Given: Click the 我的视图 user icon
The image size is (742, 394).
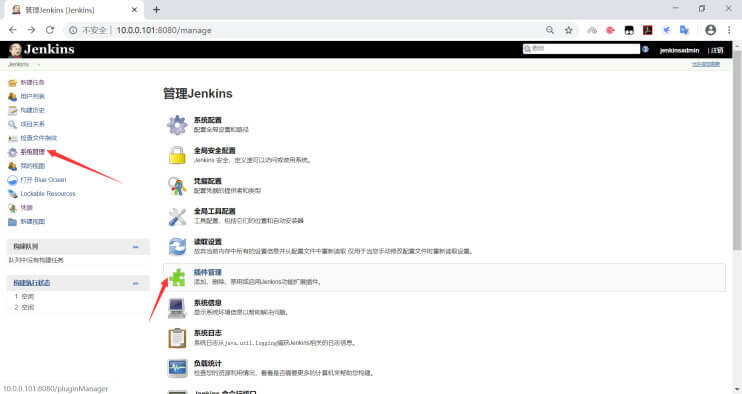Looking at the screenshot, I should coord(12,166).
